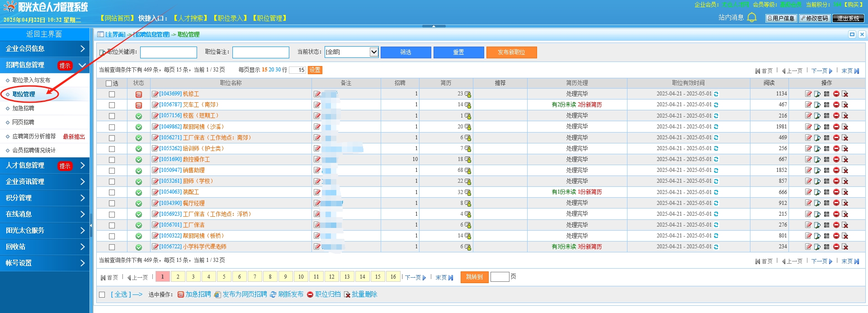Click preview icon in 数控操作工 operations
This screenshot has width=868, height=313.
[817, 160]
